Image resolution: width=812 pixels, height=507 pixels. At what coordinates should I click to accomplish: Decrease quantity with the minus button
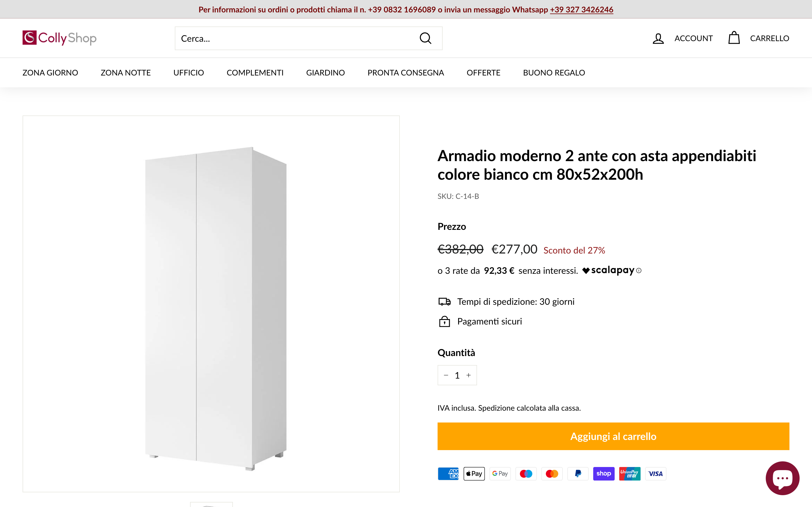coord(446,375)
